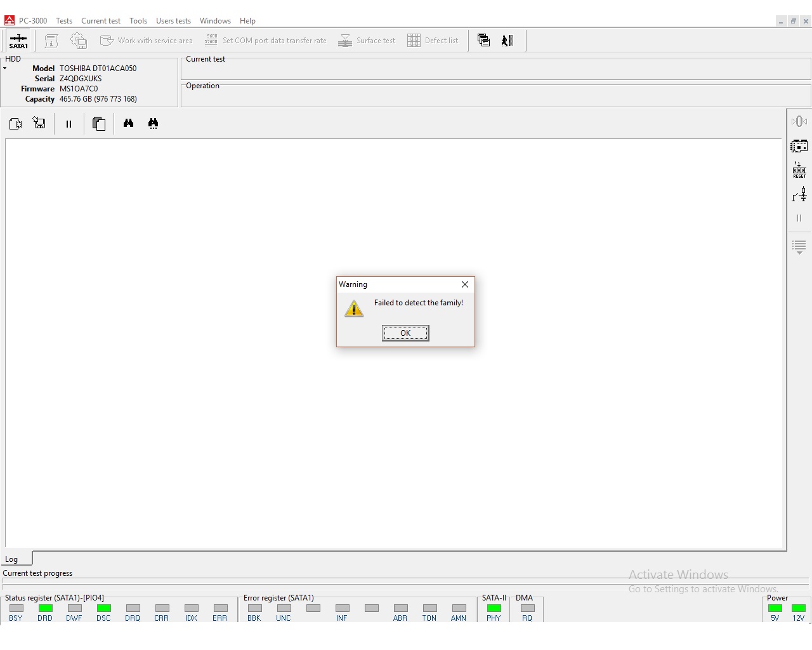
Task: Click the binoculars find next icon
Action: click(x=153, y=123)
